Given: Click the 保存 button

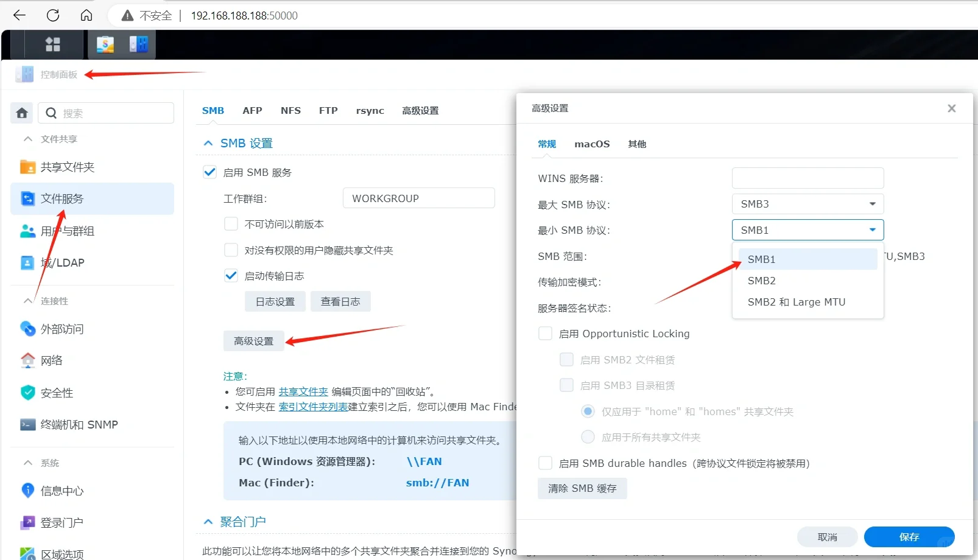Looking at the screenshot, I should pos(909,536).
